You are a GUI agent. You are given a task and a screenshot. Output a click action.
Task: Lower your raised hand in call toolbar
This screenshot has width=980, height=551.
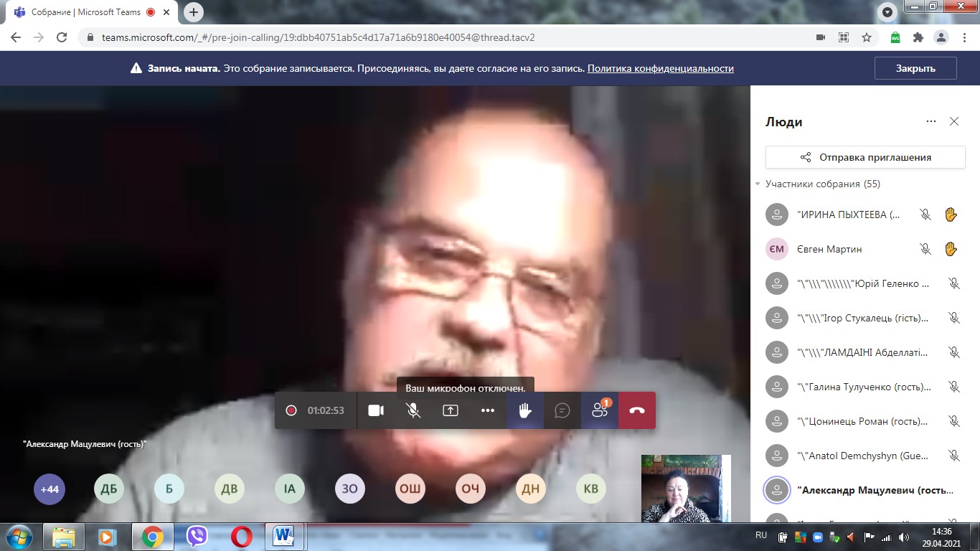point(525,410)
